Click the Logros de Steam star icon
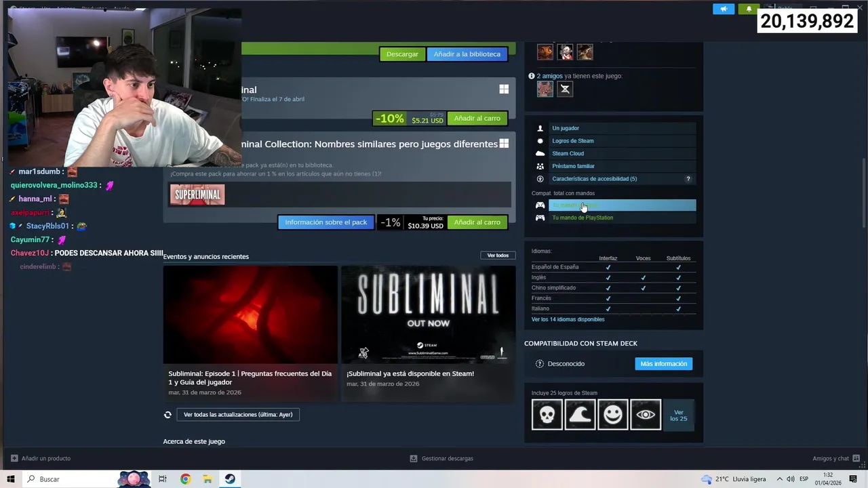868x488 pixels. click(x=540, y=141)
